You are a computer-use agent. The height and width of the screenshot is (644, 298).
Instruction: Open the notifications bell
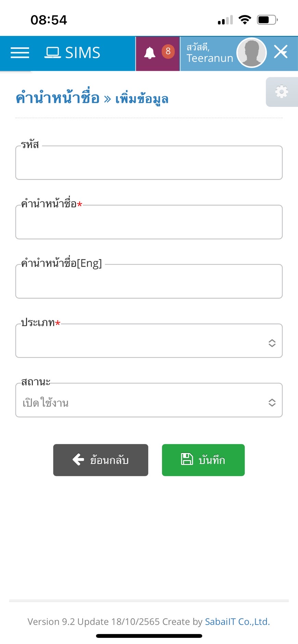pos(150,53)
